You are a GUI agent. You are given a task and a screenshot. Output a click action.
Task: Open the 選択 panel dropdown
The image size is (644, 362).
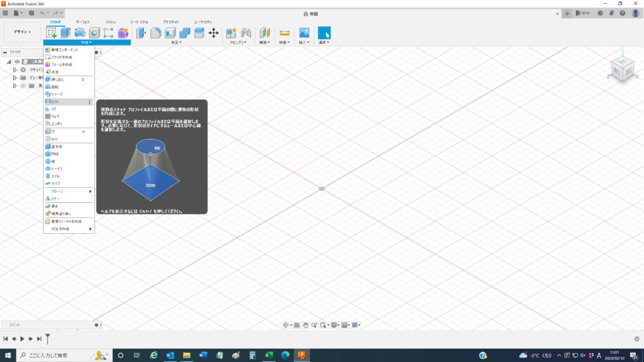click(324, 42)
